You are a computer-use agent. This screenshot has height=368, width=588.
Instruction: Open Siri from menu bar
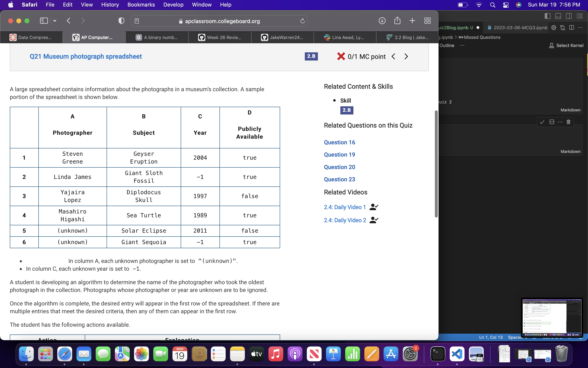(x=519, y=5)
